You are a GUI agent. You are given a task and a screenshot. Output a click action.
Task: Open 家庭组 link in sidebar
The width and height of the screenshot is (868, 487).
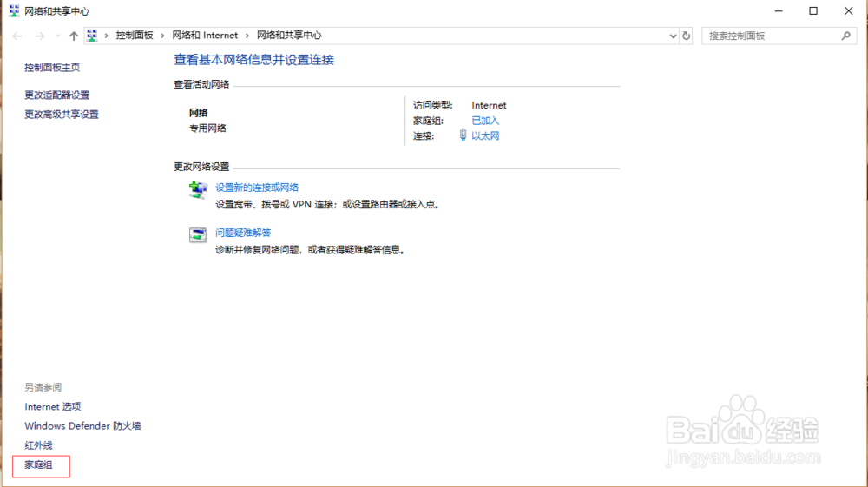click(x=38, y=465)
